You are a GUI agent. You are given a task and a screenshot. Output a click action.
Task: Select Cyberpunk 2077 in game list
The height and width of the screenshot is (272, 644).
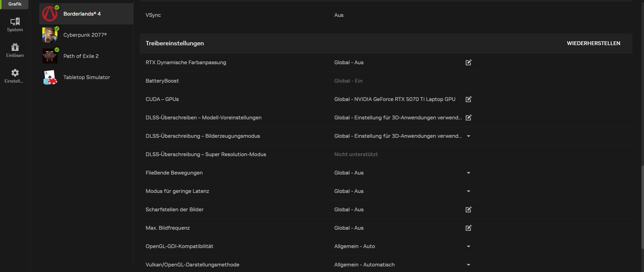85,35
